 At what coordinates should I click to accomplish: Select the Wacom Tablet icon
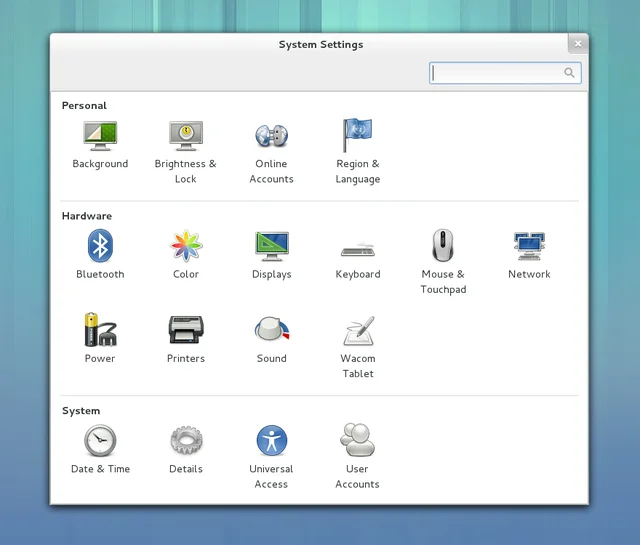click(x=357, y=331)
